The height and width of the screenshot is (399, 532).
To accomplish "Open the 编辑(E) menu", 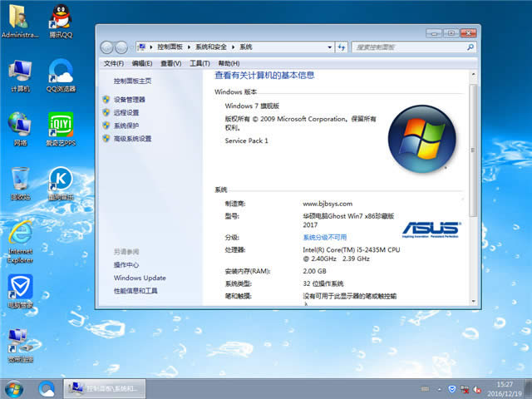I will (x=142, y=63).
